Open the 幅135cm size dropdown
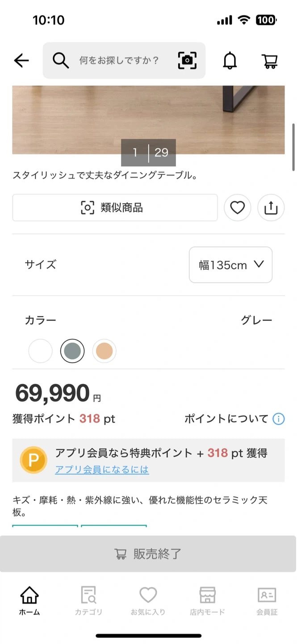The height and width of the screenshot is (644, 297). point(230,265)
